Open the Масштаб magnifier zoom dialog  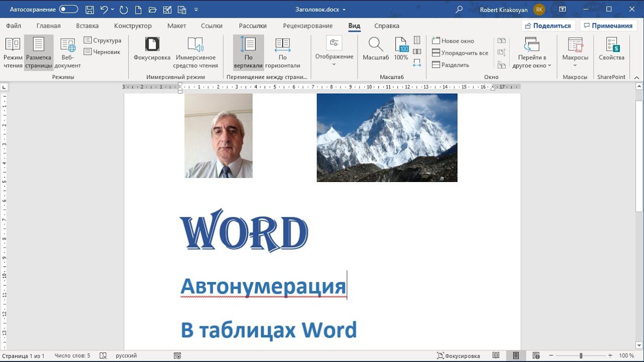click(376, 49)
